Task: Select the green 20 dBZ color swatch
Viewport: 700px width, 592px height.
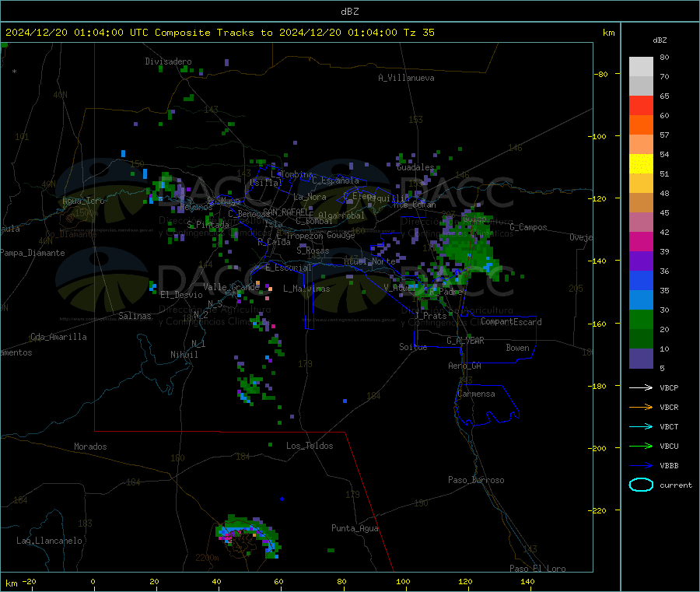Action: (641, 319)
